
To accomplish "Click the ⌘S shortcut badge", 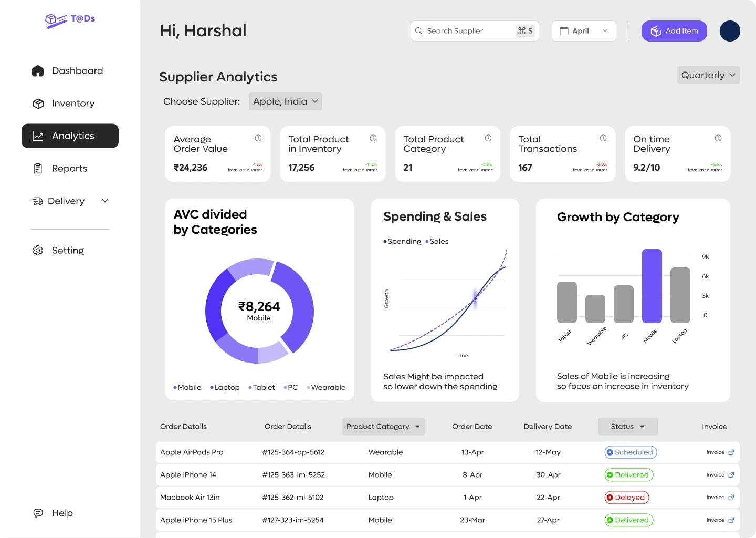I will tap(525, 31).
